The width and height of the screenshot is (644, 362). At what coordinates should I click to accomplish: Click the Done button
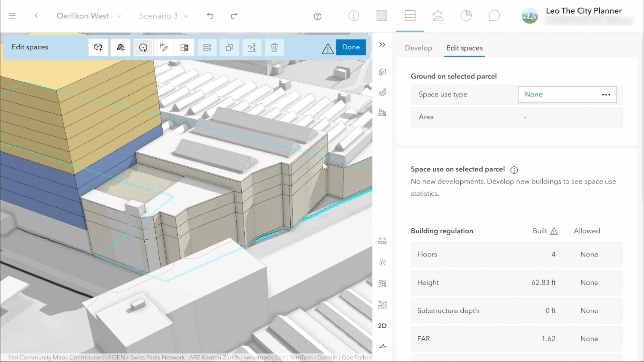click(351, 47)
